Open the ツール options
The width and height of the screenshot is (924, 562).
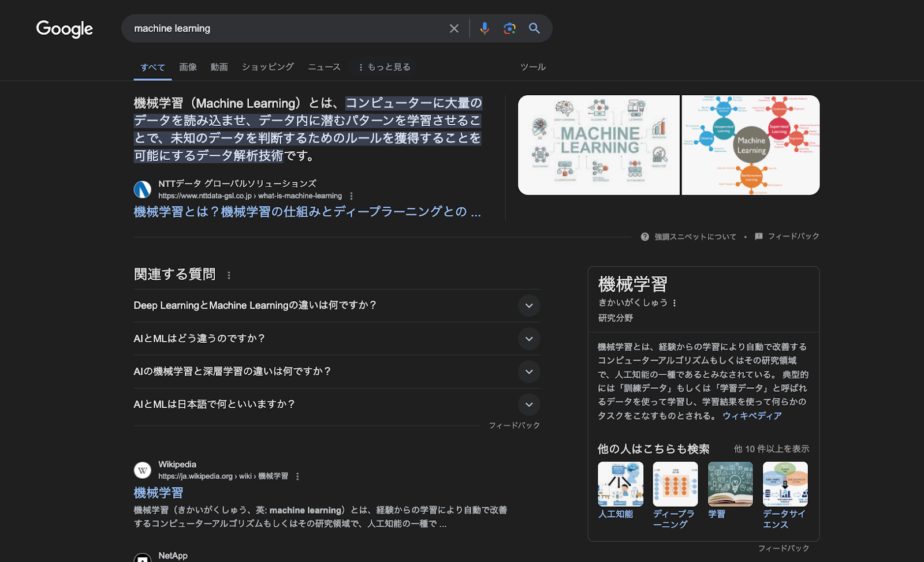533,67
